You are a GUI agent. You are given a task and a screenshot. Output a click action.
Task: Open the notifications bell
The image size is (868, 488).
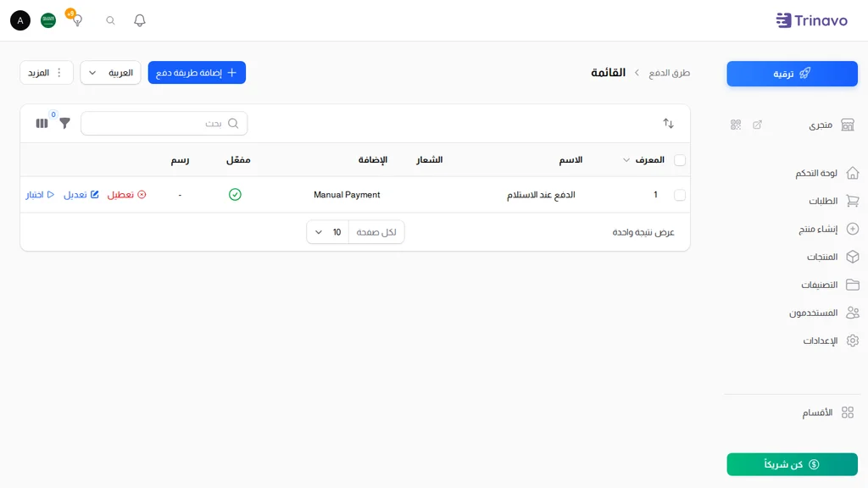[x=140, y=20]
